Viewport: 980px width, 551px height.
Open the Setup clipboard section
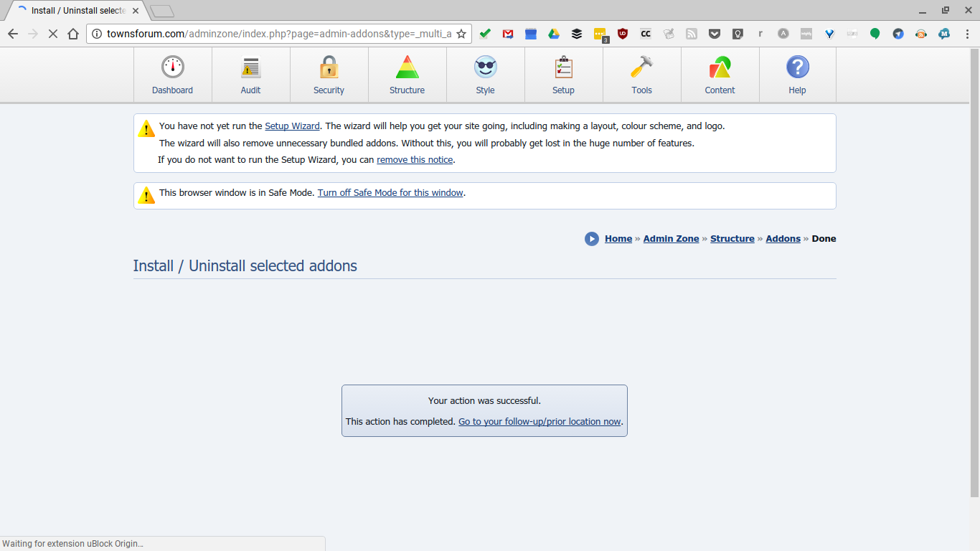563,75
